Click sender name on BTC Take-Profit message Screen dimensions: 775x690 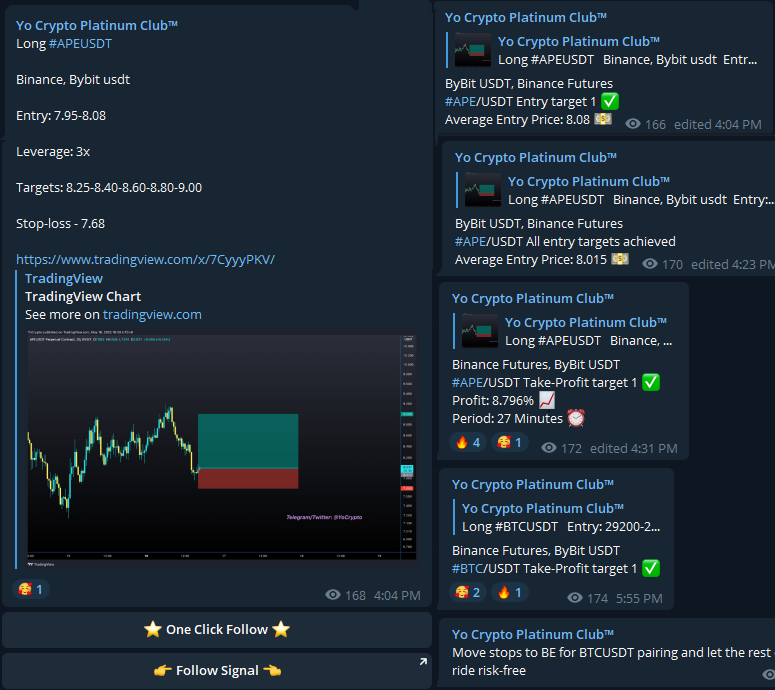pyautogui.click(x=533, y=485)
